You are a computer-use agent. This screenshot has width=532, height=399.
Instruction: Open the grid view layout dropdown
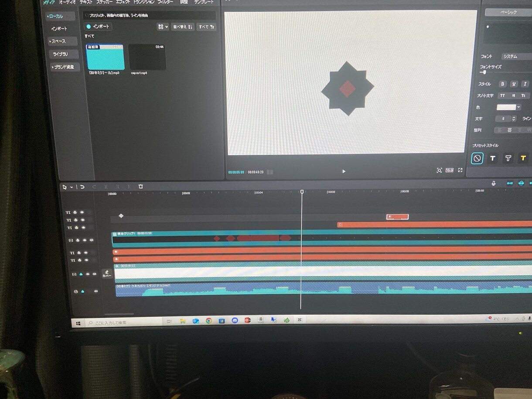coord(163,27)
